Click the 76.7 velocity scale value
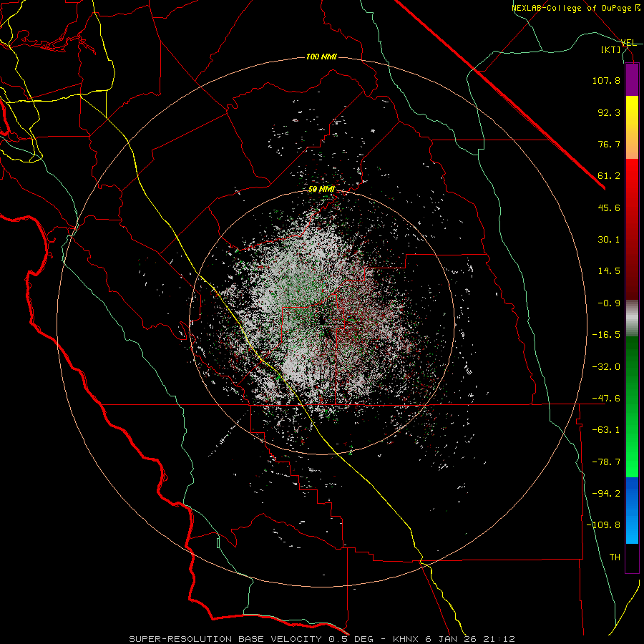The height and width of the screenshot is (644, 644). [609, 144]
